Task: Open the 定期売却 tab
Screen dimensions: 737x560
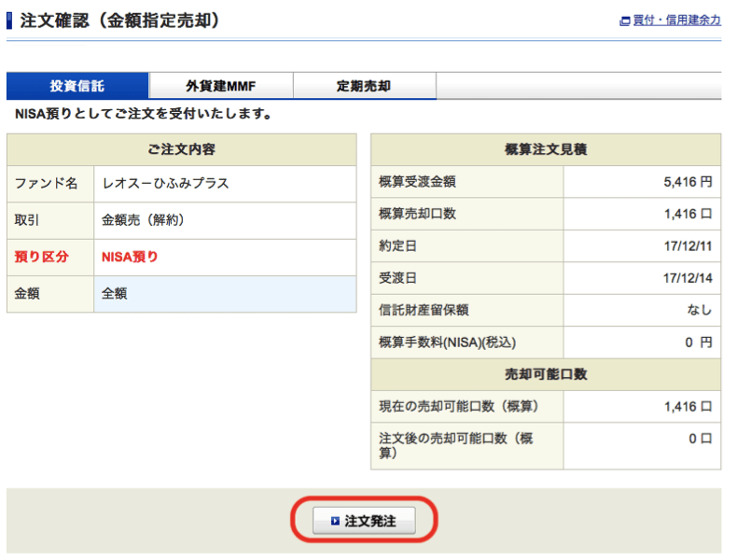Action: [363, 86]
